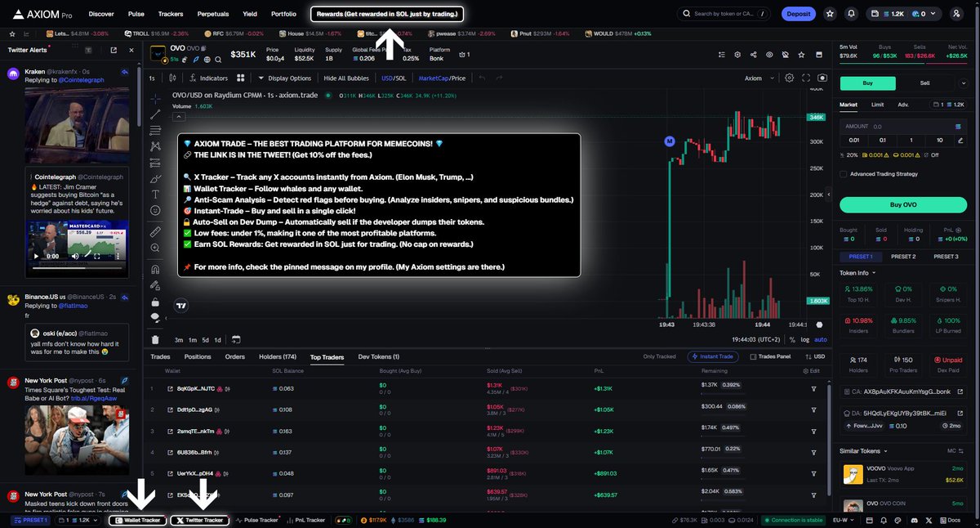
Task: Expand the Token Info section
Action: [857, 272]
